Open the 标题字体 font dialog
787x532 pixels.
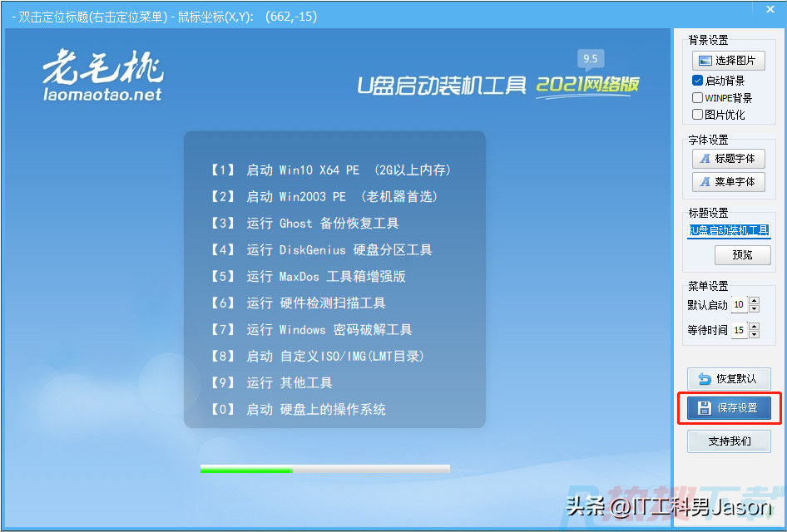728,159
